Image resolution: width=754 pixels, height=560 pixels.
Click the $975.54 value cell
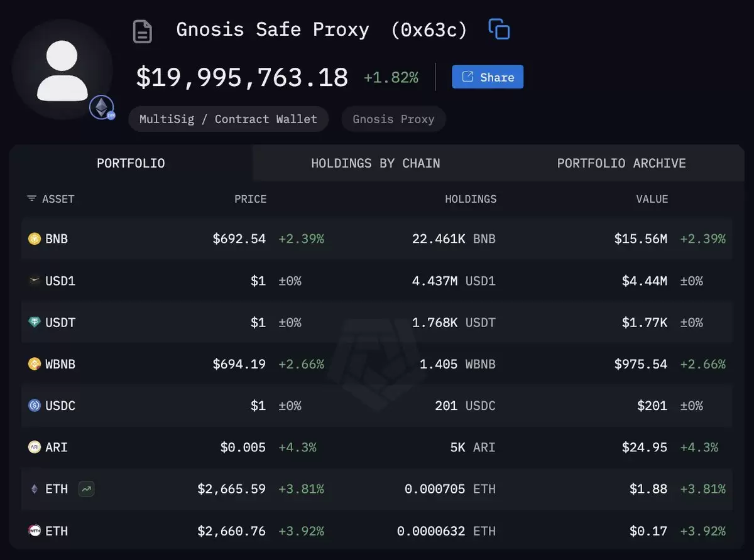tap(641, 364)
